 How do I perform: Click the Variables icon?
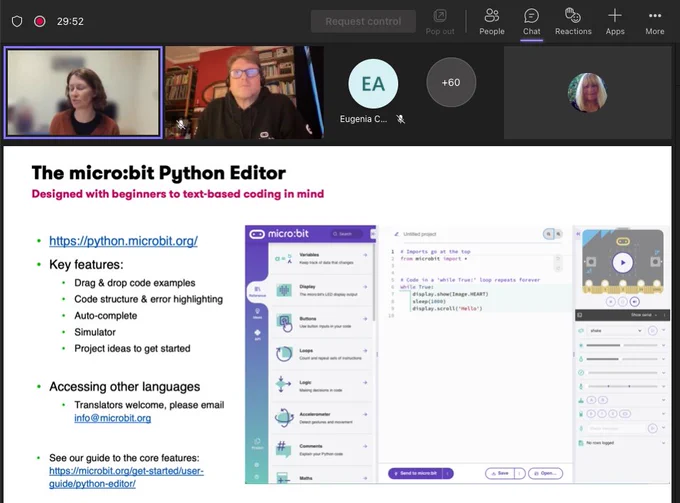tap(284, 258)
